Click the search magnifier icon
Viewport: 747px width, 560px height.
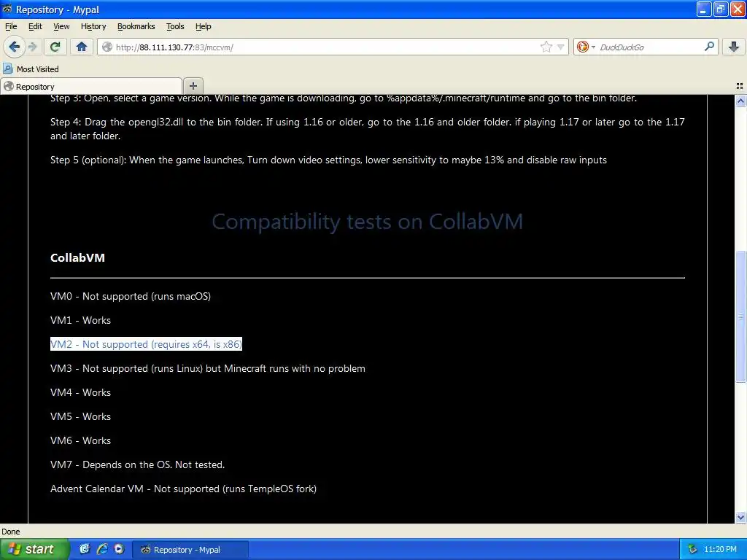(x=709, y=47)
